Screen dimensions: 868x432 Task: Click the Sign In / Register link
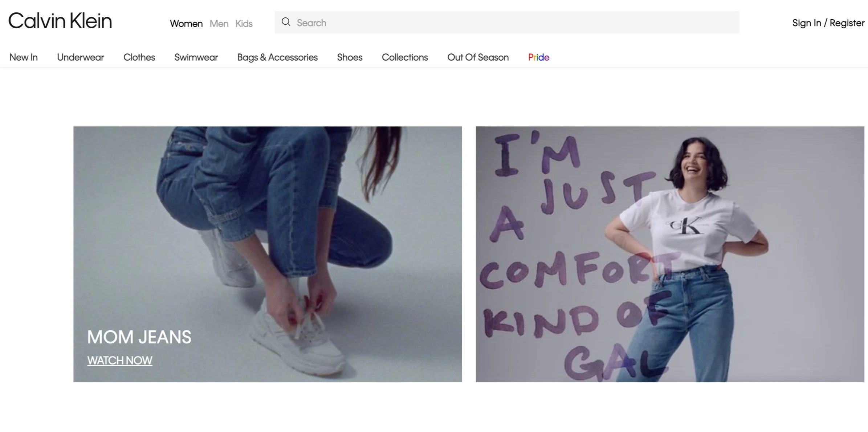pyautogui.click(x=828, y=23)
